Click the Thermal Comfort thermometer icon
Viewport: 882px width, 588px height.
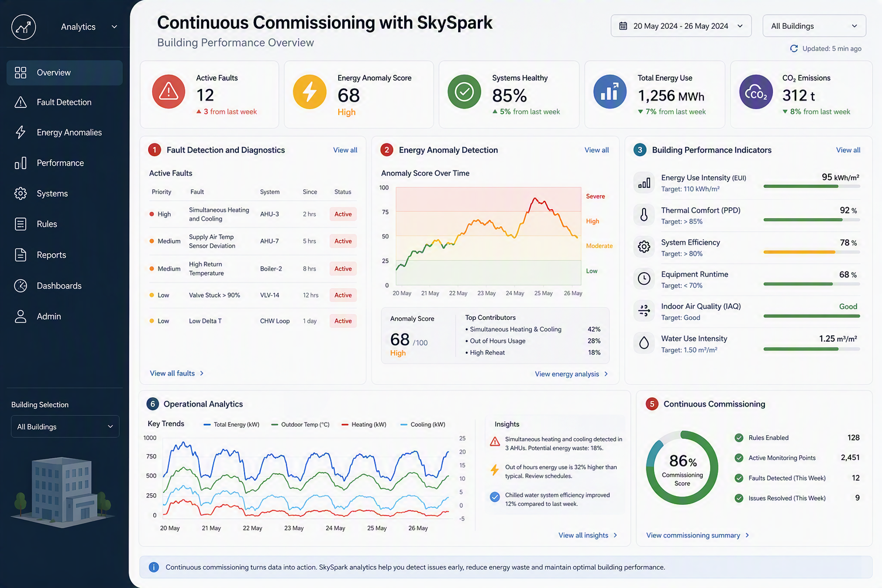644,215
